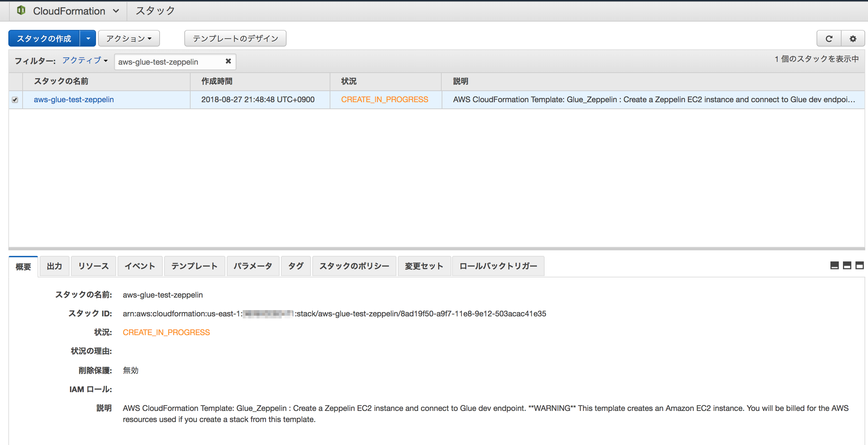This screenshot has height=445, width=868.
Task: Refresh the stack list
Action: tap(829, 39)
